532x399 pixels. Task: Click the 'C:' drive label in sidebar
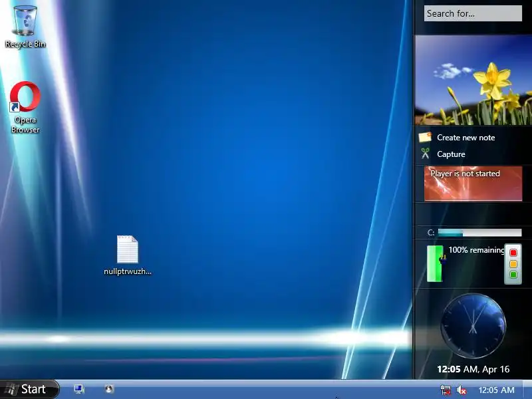coord(431,233)
